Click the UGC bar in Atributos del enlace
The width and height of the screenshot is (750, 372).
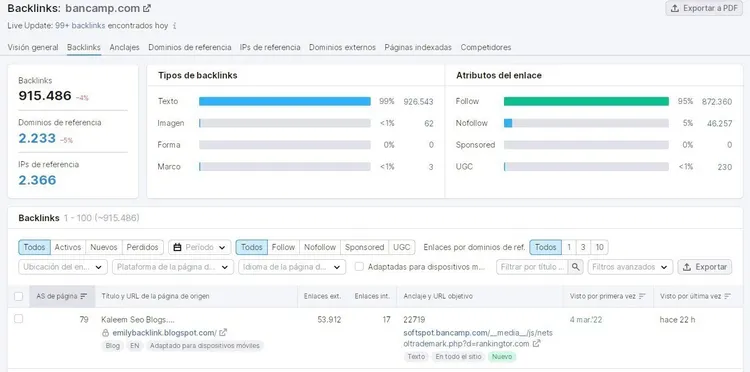click(586, 167)
